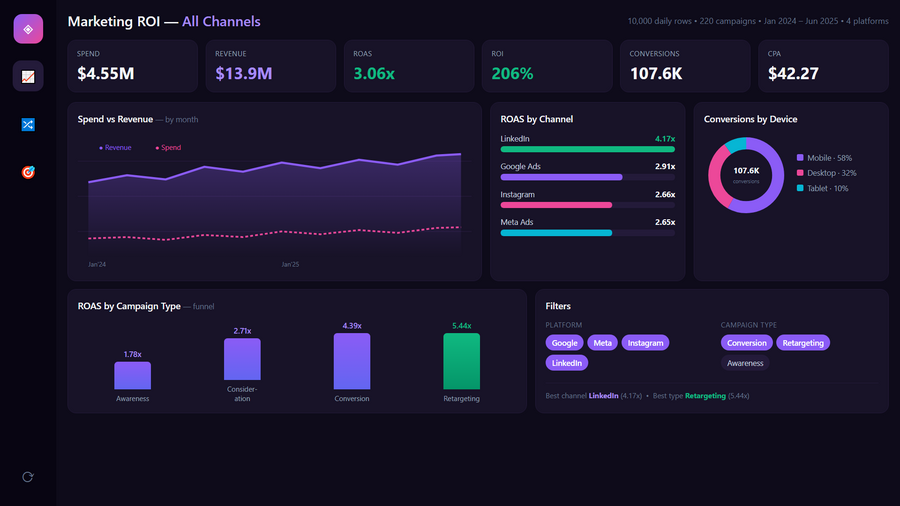Screen dimensions: 900x506
Task: Click the Spend legend item
Action: tap(168, 147)
